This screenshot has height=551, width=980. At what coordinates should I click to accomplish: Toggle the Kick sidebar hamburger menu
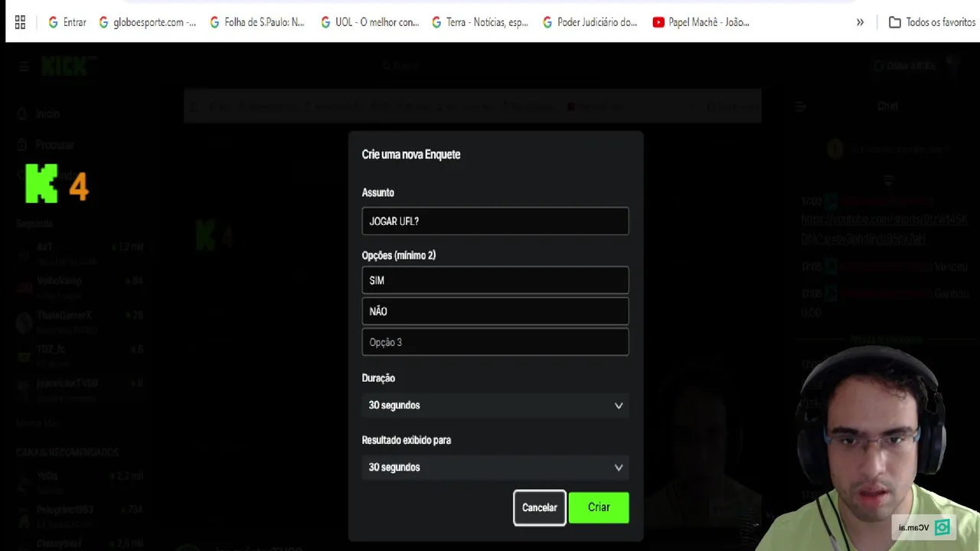click(24, 67)
